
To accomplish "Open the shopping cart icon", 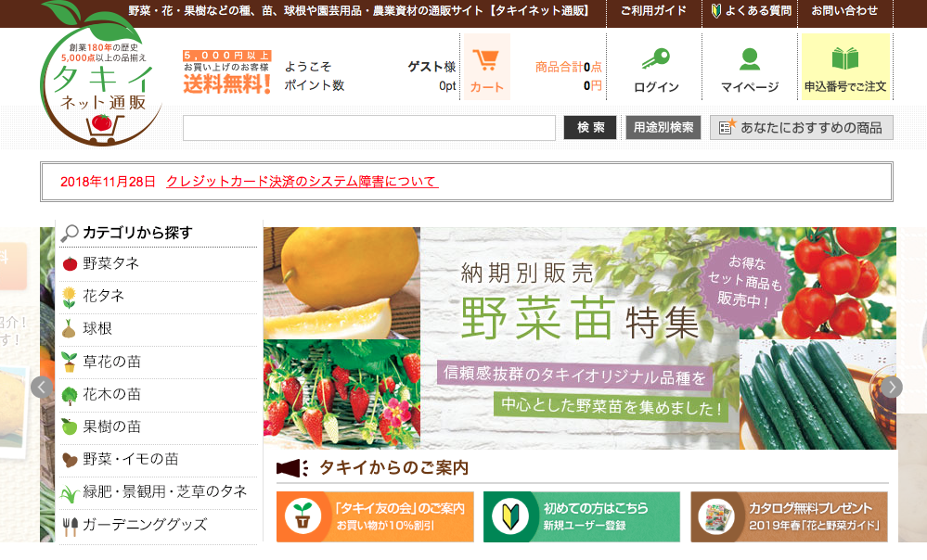I will tap(486, 59).
